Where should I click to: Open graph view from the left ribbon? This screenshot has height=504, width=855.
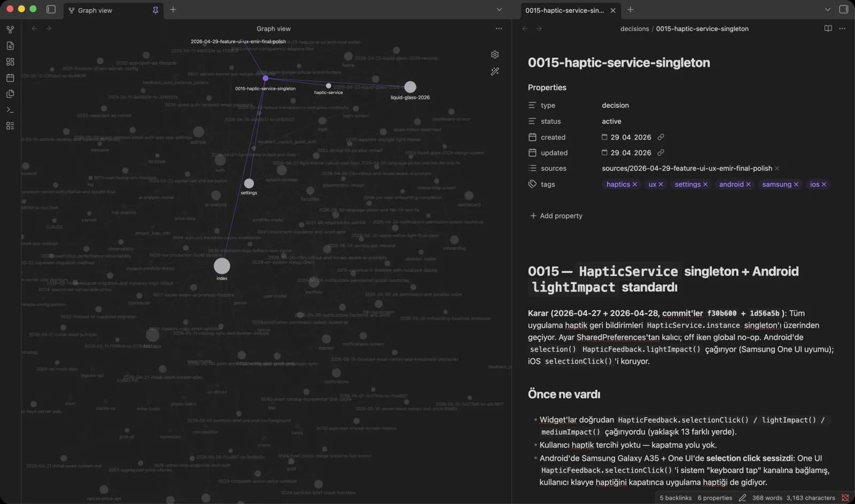pyautogui.click(x=10, y=30)
